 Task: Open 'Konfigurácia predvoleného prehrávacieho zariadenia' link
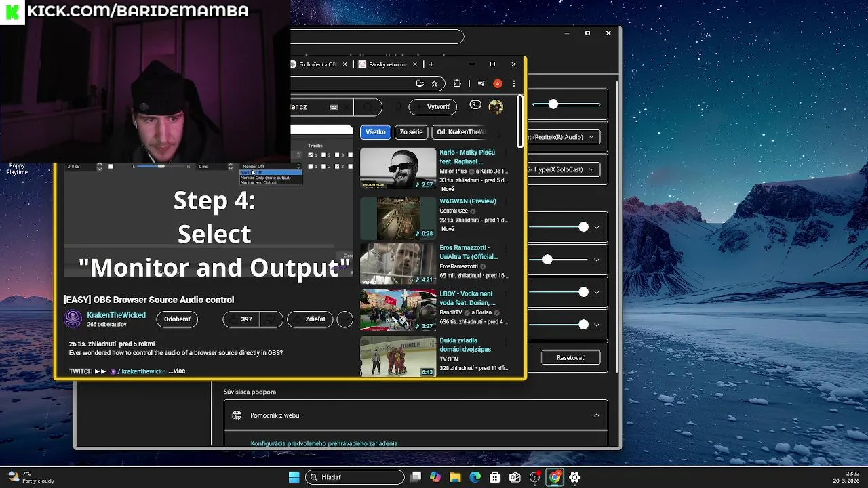tap(324, 443)
